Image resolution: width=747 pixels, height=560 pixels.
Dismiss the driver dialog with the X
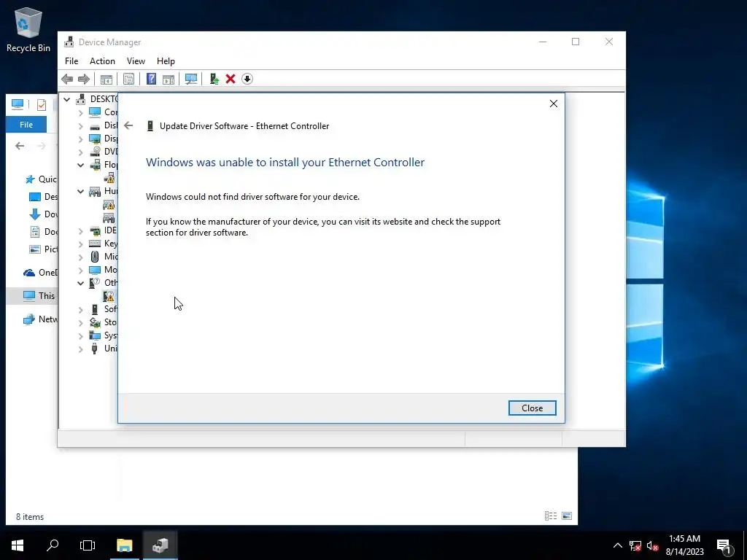554,104
